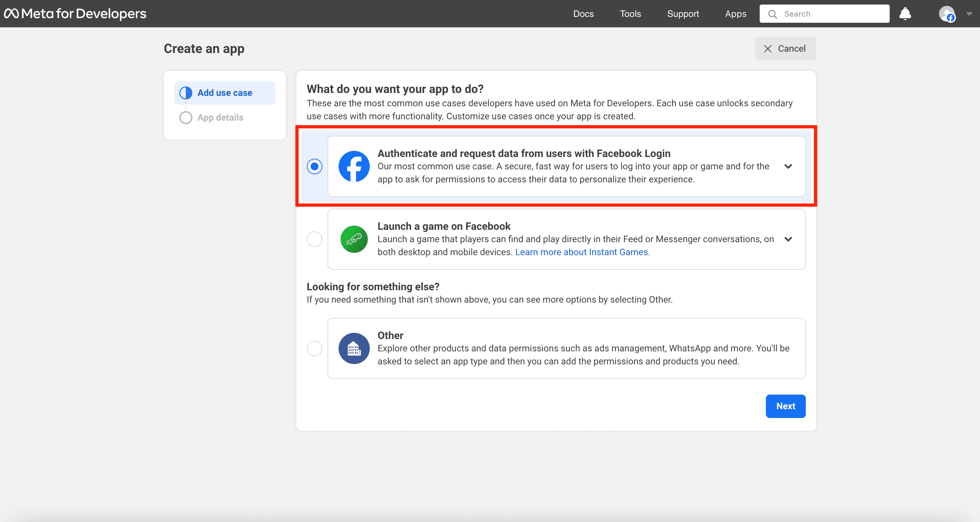Expand the Facebook Login use case chevron
Image resolution: width=980 pixels, height=522 pixels.
click(788, 166)
